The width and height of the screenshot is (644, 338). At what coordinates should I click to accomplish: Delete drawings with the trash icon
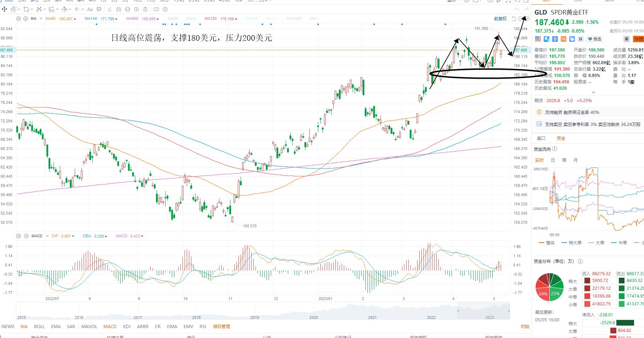145,9
